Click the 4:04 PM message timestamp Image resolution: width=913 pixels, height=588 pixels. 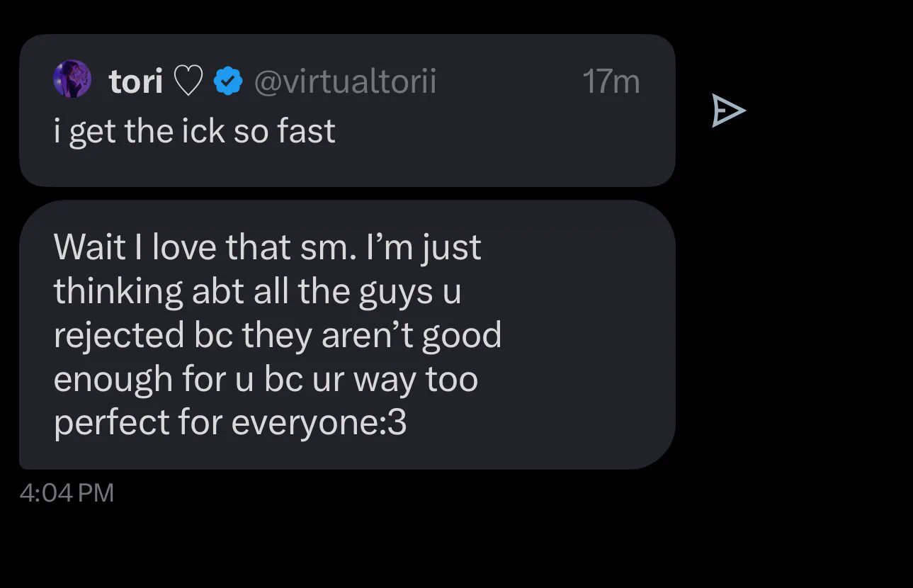point(67,493)
